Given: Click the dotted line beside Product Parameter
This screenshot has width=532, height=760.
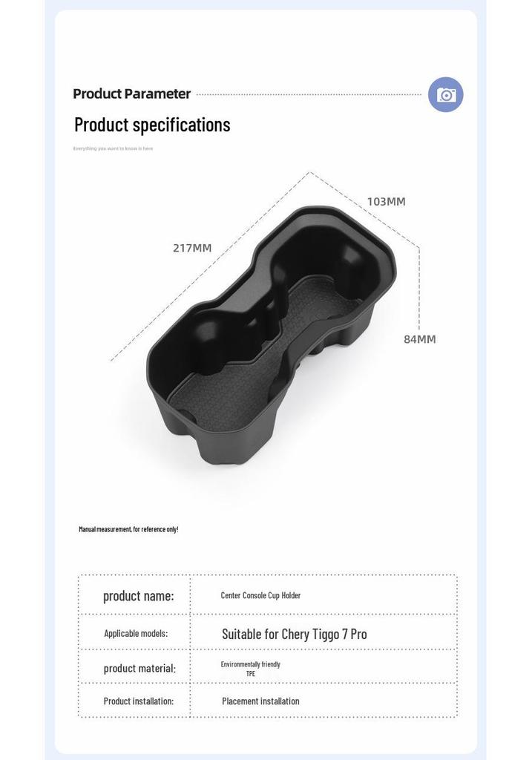Looking at the screenshot, I should (x=309, y=94).
